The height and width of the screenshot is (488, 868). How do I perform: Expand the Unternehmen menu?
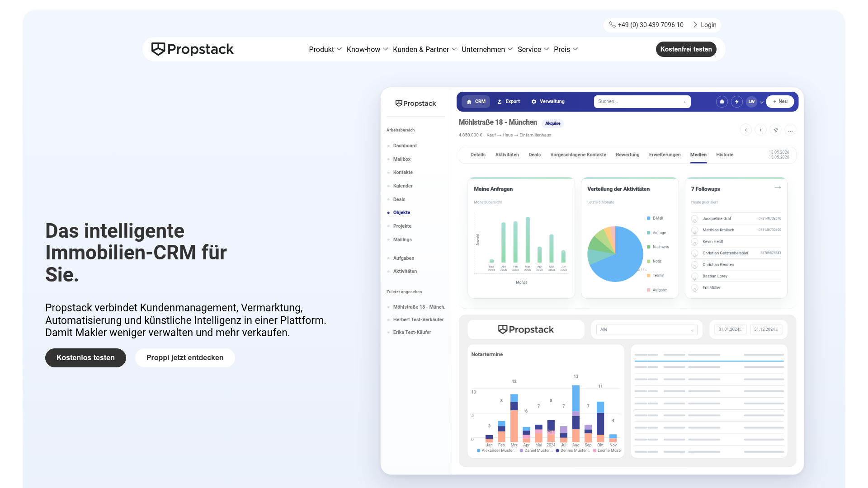click(487, 49)
